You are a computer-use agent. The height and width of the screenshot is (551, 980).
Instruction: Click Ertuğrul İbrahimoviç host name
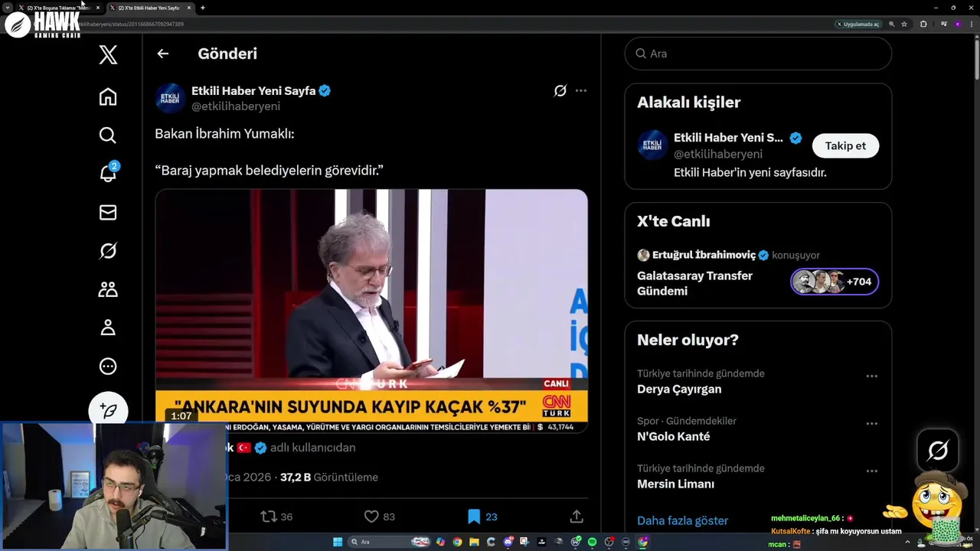[x=704, y=255]
